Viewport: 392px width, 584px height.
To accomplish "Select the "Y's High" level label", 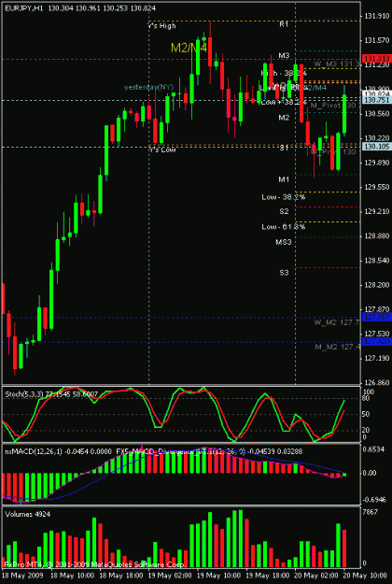I will click(x=161, y=26).
